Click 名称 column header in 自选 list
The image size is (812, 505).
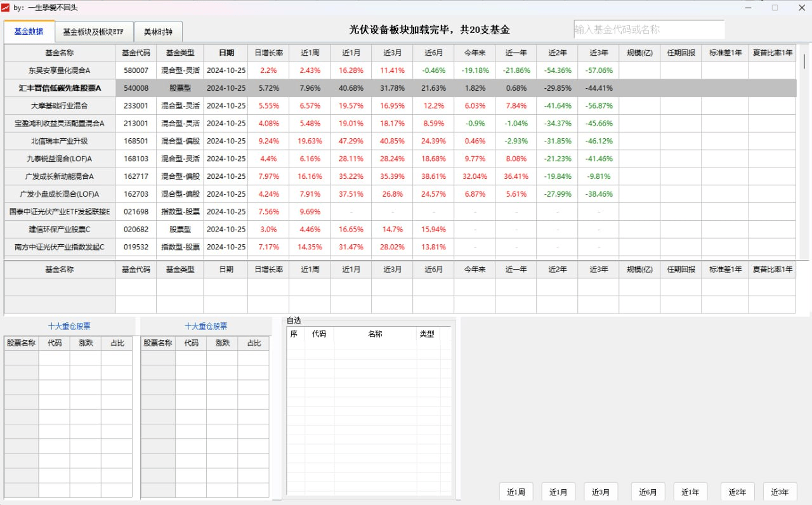coord(375,334)
